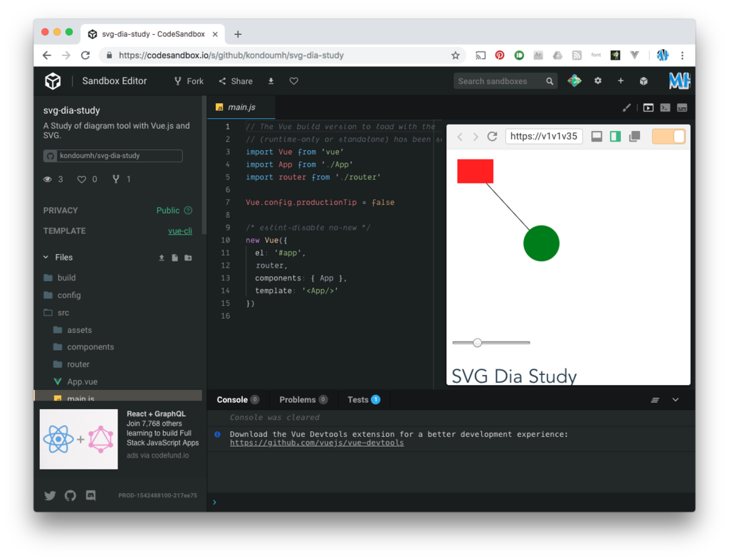Screen dimensions: 729x560
Task: Reload the browser page
Action: coord(85,56)
